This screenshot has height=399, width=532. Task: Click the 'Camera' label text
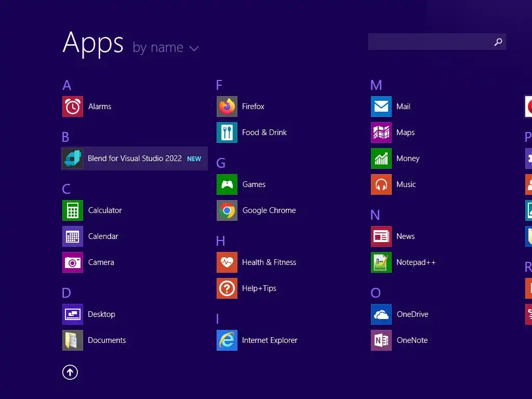click(x=101, y=262)
